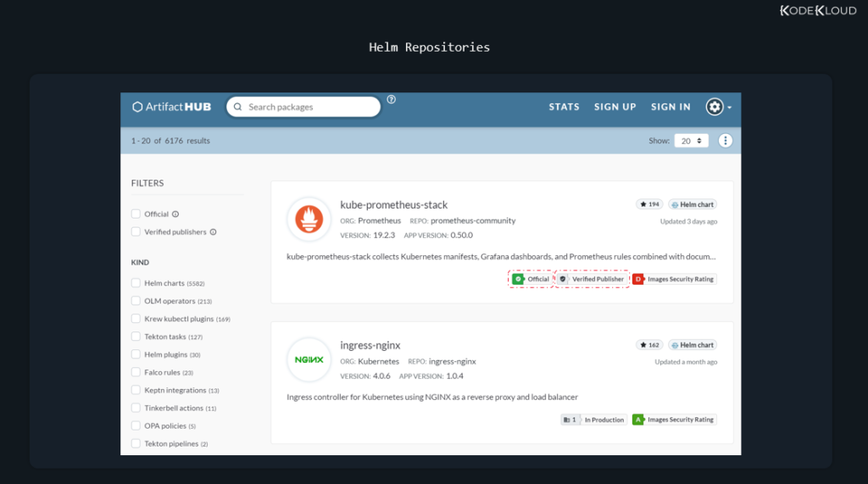Viewport: 868px width, 484px height.
Task: Check the OPA policies filter
Action: (x=136, y=426)
